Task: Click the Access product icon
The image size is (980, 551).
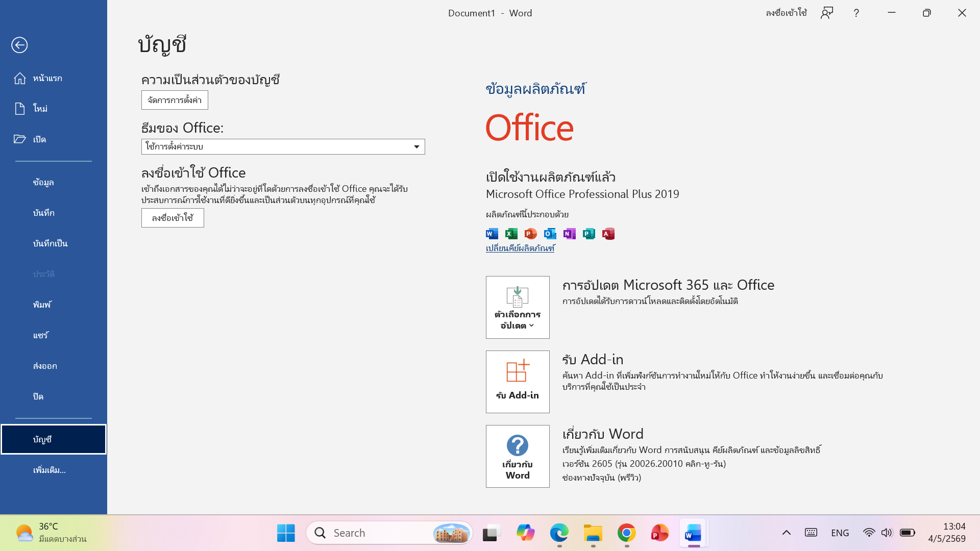Action: tap(608, 234)
